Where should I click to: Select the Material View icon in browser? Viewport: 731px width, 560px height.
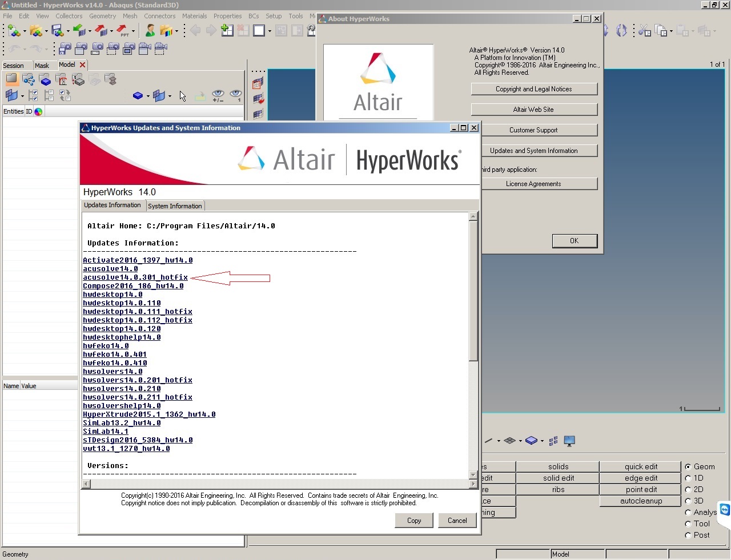pyautogui.click(x=62, y=79)
